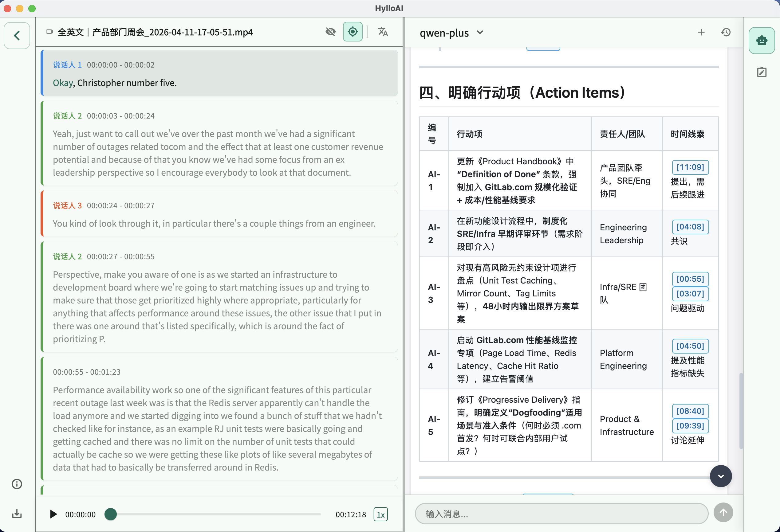Viewport: 780px width, 532px height.
Task: Click the video file name title
Action: click(x=155, y=32)
